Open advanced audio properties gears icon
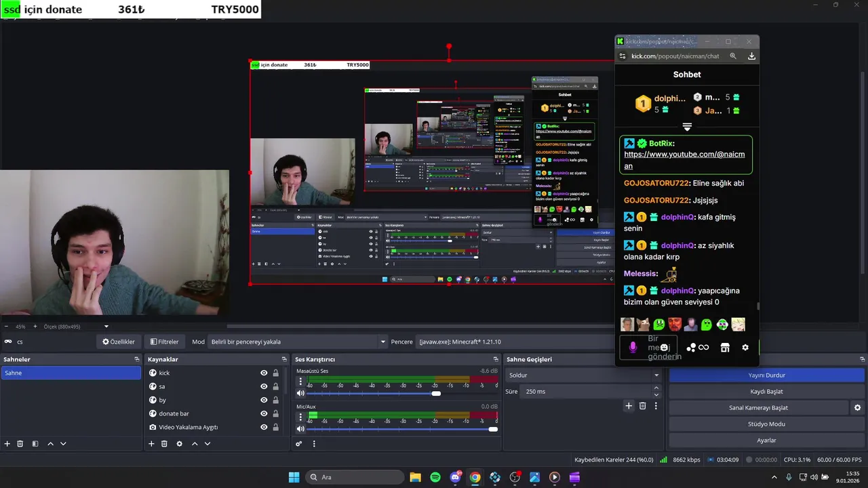The image size is (868, 488). [298, 444]
